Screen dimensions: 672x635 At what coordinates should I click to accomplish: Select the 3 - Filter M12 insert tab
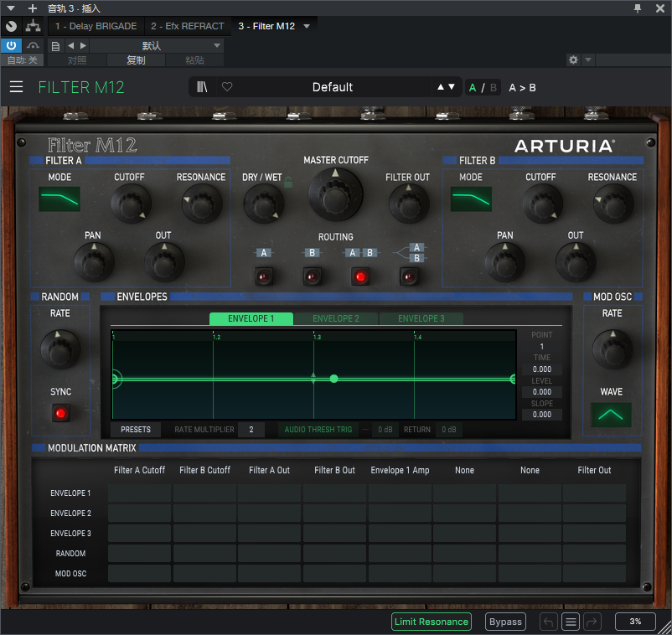[266, 26]
